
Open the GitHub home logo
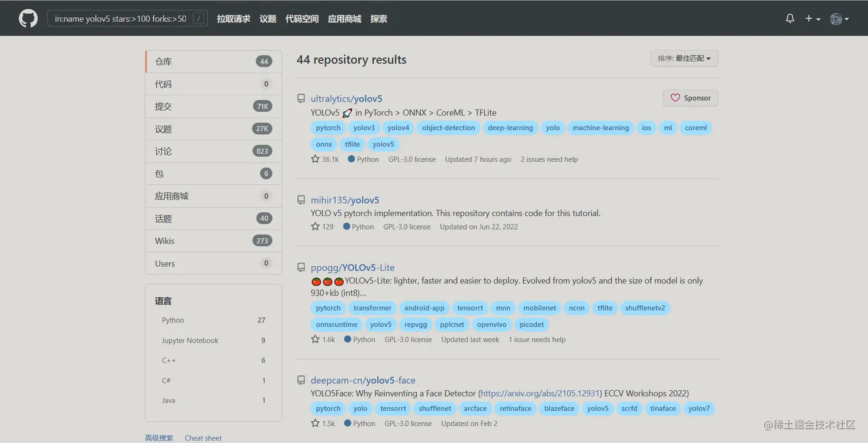(28, 18)
